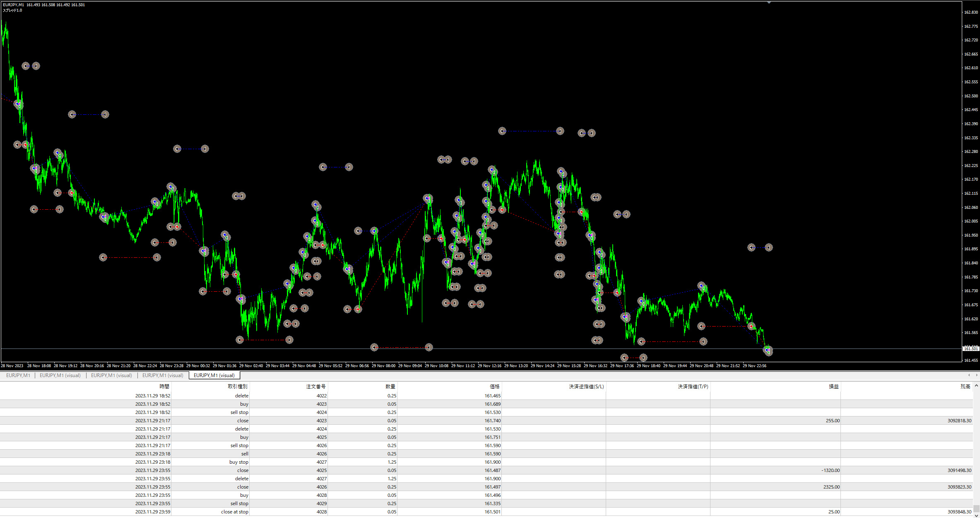Click the results scrollbar thumb
Viewport: 980px width, 518px height.
pos(976,508)
